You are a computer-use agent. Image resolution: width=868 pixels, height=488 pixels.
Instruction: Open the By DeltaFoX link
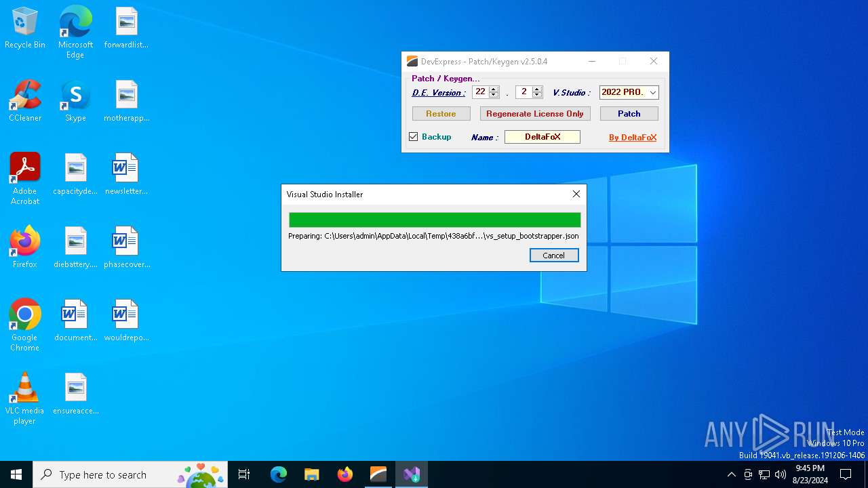coord(633,138)
